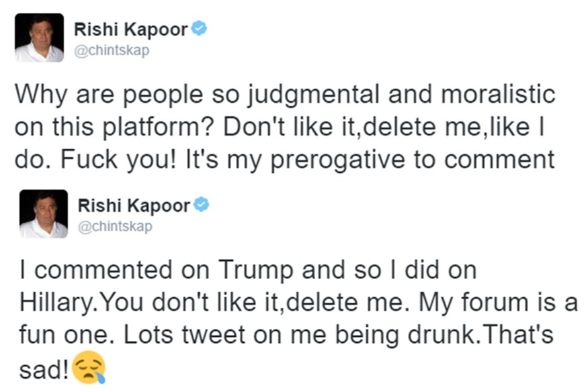Open Rishi Kapoor name in second tweet

click(134, 205)
